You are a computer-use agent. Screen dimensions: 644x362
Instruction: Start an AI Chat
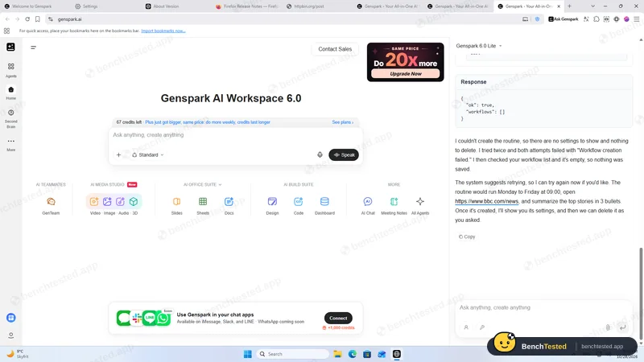click(368, 202)
